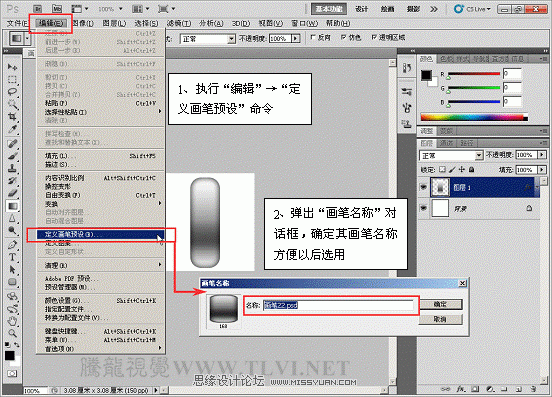This screenshot has height=397, width=552.
Task: Select the Healing Brush tool
Action: [x=12, y=144]
